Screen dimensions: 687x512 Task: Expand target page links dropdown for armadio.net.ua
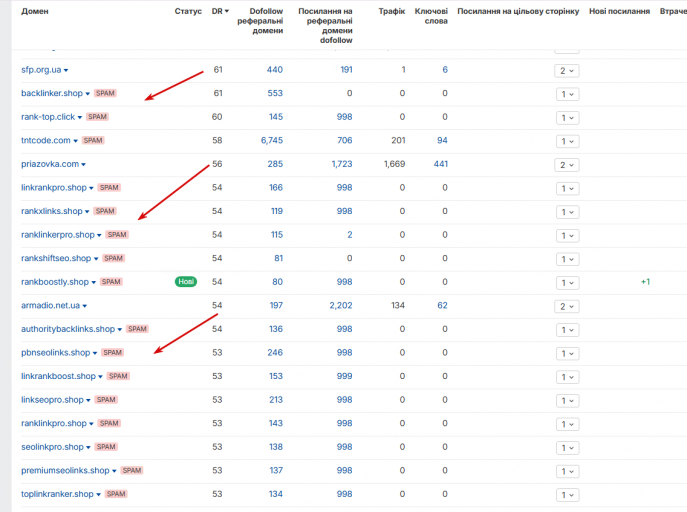pos(567,306)
